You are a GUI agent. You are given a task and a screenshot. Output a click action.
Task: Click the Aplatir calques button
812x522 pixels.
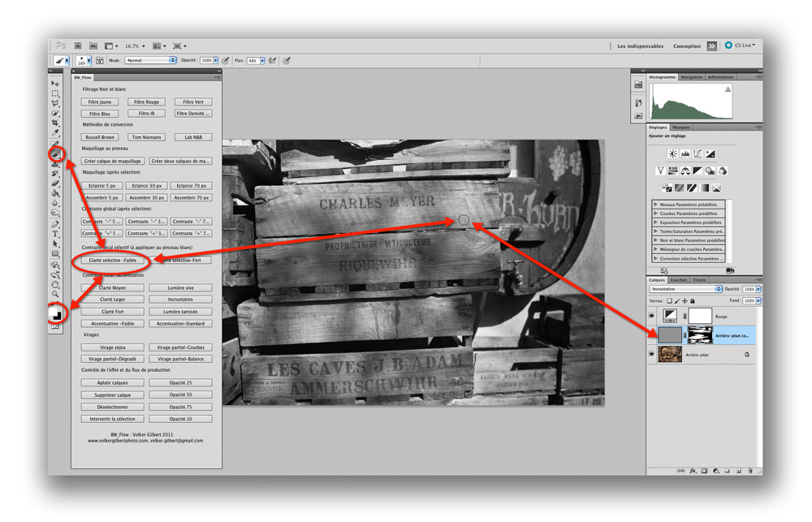pos(112,382)
